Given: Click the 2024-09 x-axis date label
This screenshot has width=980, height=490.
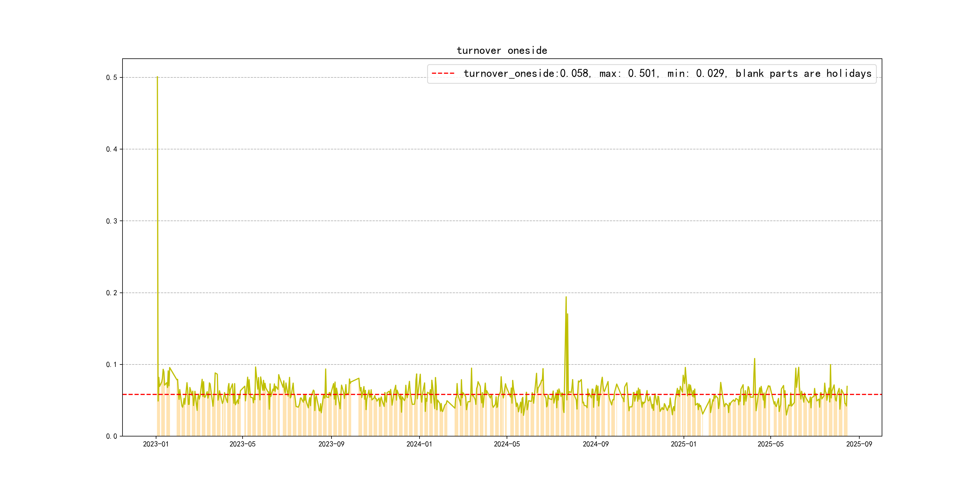Looking at the screenshot, I should tap(595, 444).
